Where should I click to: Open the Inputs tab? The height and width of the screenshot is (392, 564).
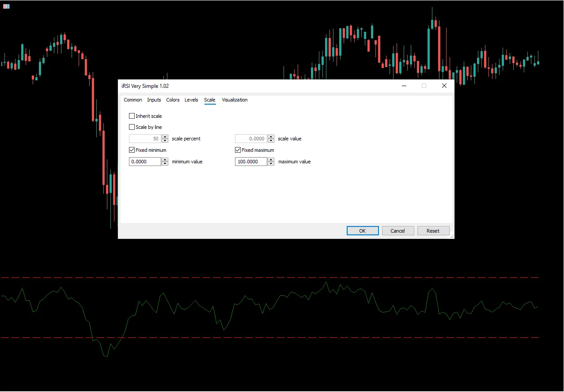(x=154, y=100)
